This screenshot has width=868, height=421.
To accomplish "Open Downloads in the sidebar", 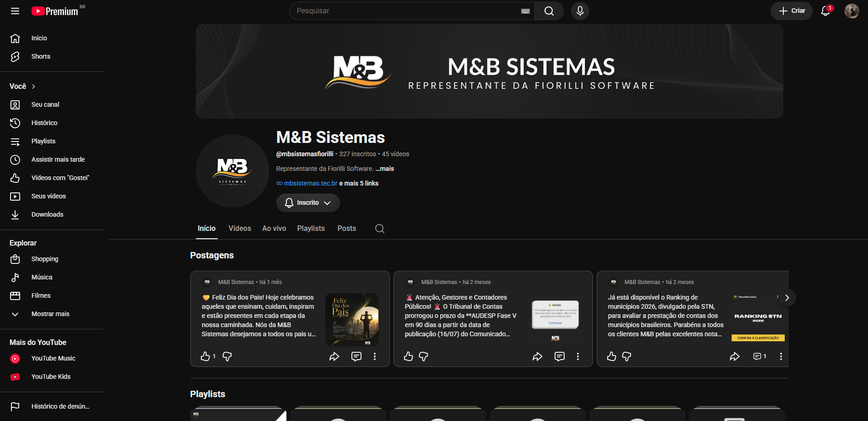I will (52, 214).
